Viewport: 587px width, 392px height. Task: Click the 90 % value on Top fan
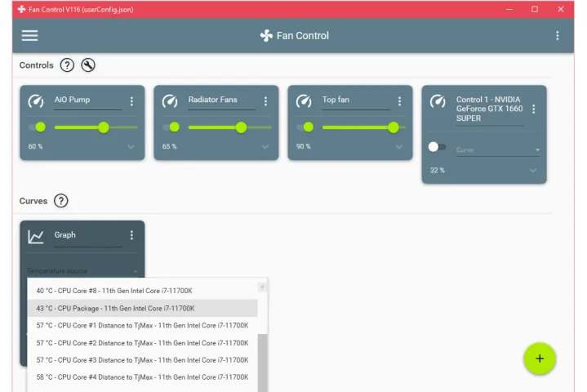tap(304, 146)
